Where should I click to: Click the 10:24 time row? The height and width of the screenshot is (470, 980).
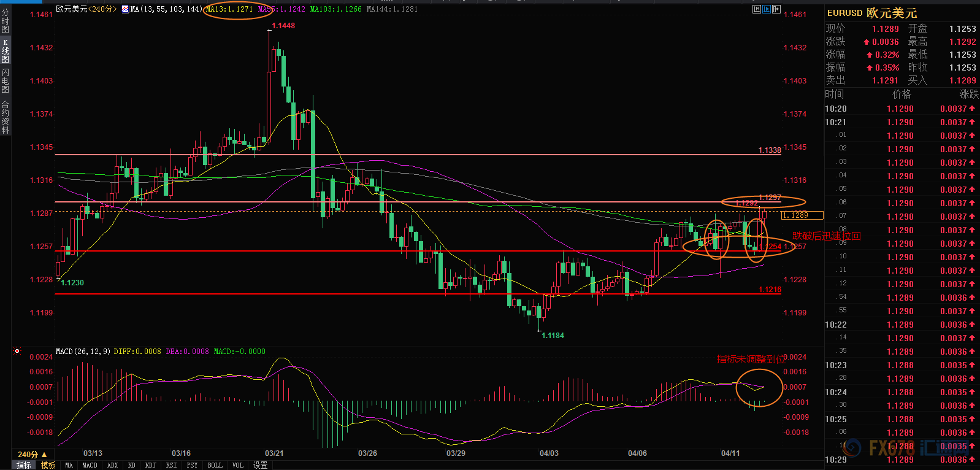(902, 392)
